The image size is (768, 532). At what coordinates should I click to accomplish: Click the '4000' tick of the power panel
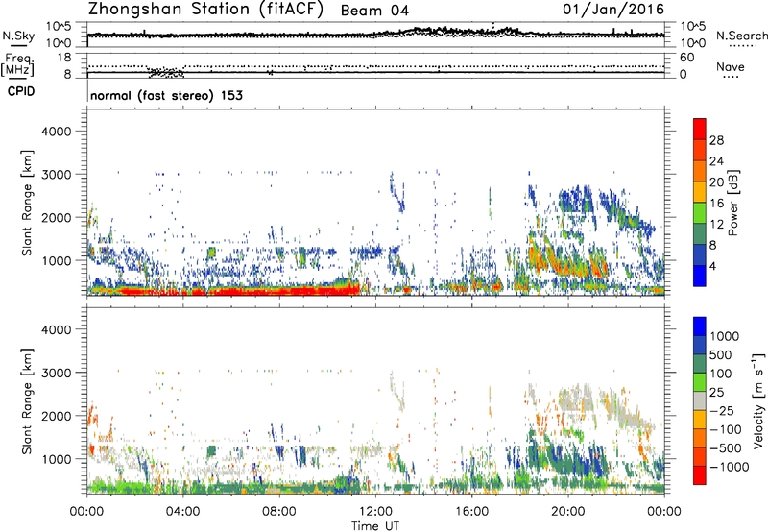coord(56,132)
